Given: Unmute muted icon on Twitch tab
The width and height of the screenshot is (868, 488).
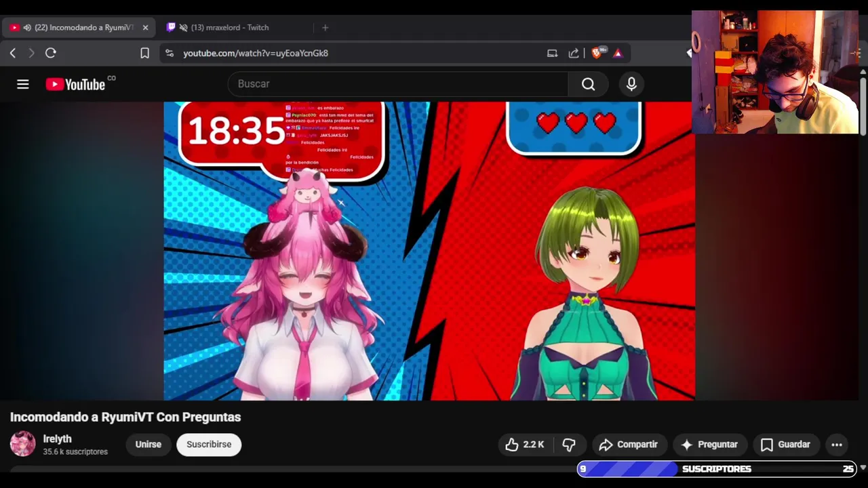Looking at the screenshot, I should (183, 28).
